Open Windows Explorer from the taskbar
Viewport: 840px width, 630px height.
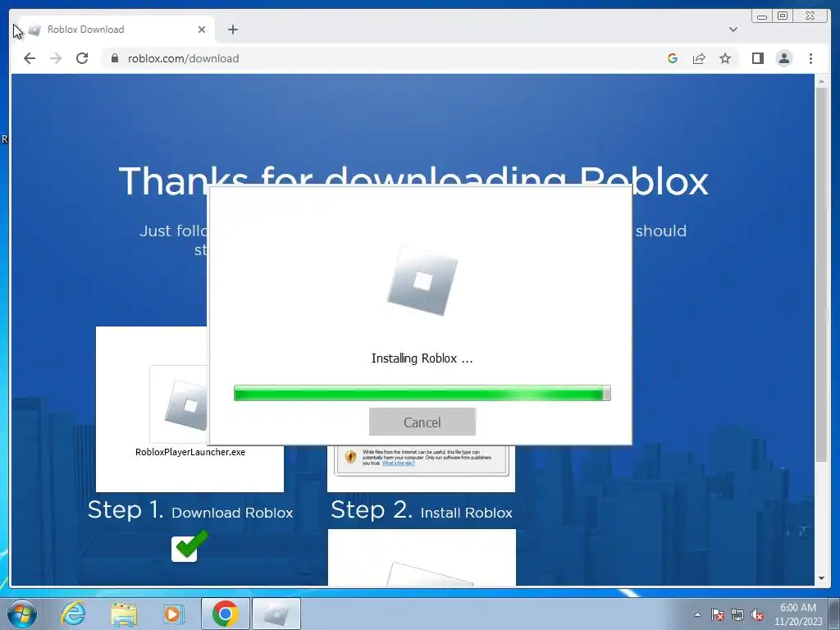(x=124, y=614)
